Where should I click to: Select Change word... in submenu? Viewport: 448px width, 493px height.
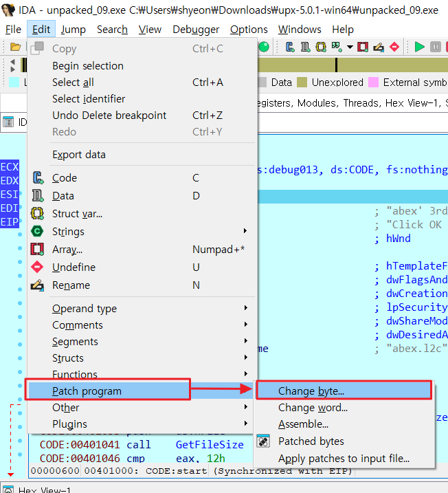point(344,408)
